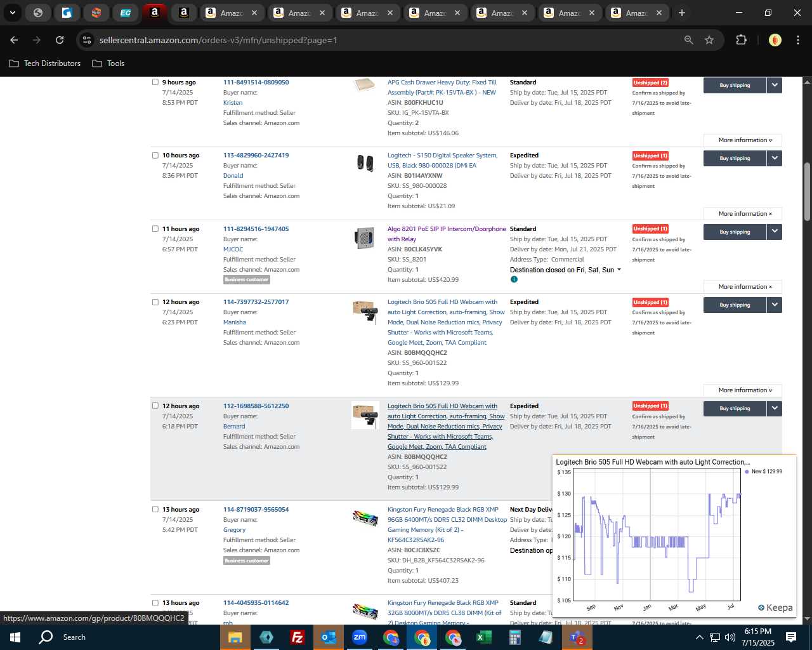Open order ID 113-4829960-2427419 link
Screen dimensions: 812x650
tap(256, 155)
